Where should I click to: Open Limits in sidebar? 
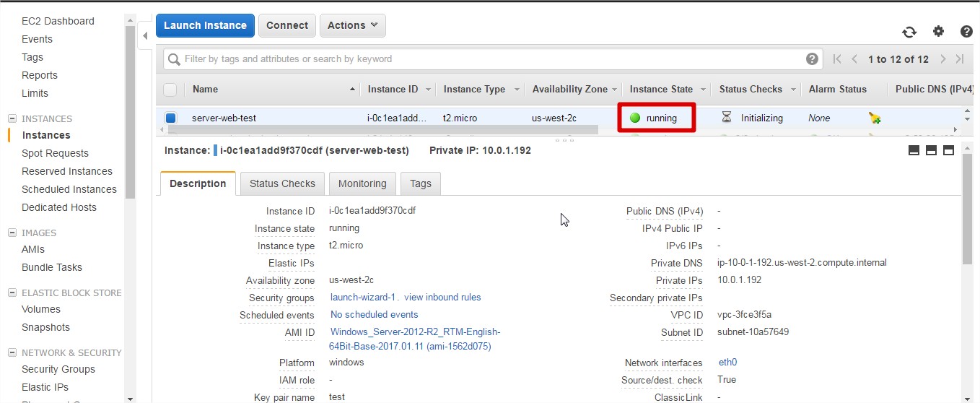click(x=35, y=93)
